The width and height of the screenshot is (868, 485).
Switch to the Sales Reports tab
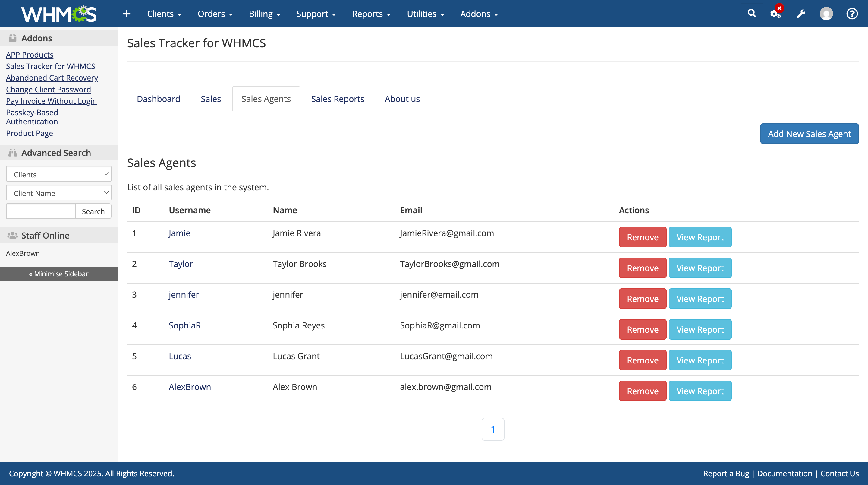337,99
